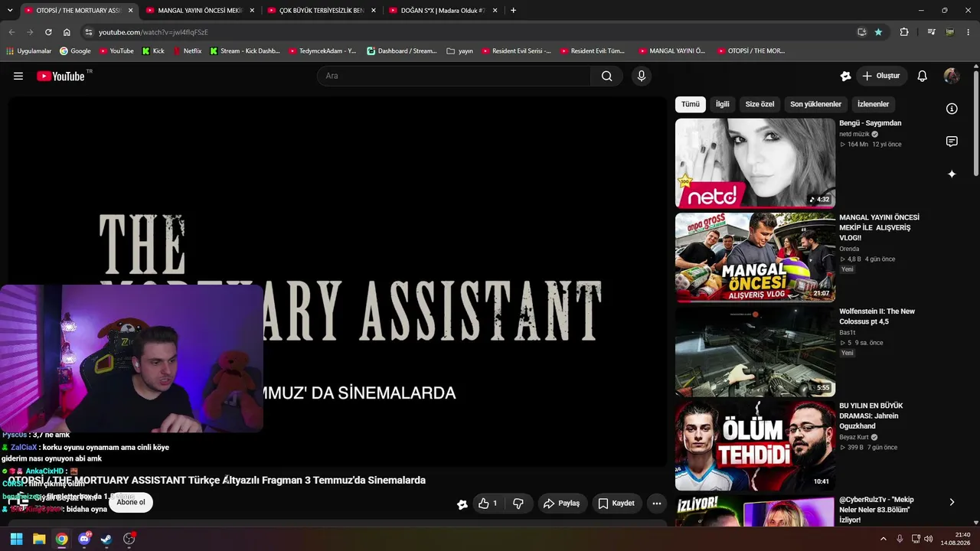This screenshot has width=980, height=551.
Task: Open the BU YILIN EN BÜYÜK DRAMASI title
Action: (x=873, y=416)
